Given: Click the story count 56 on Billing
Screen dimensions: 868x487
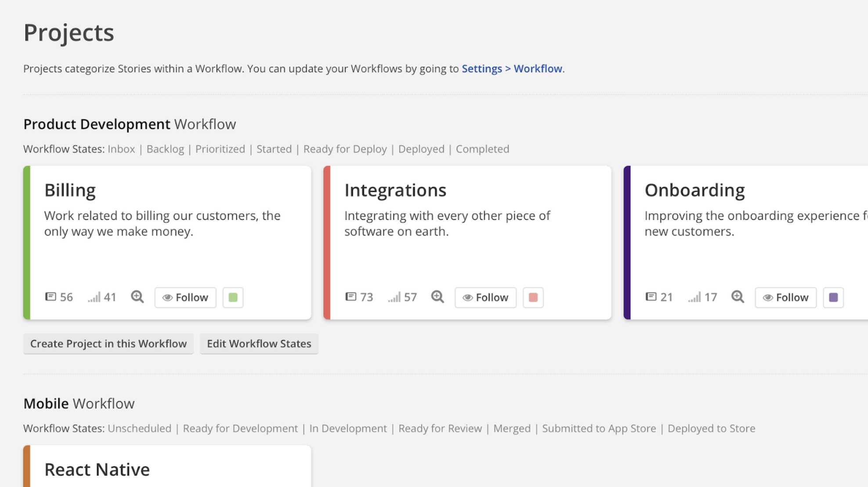Looking at the screenshot, I should 66,298.
